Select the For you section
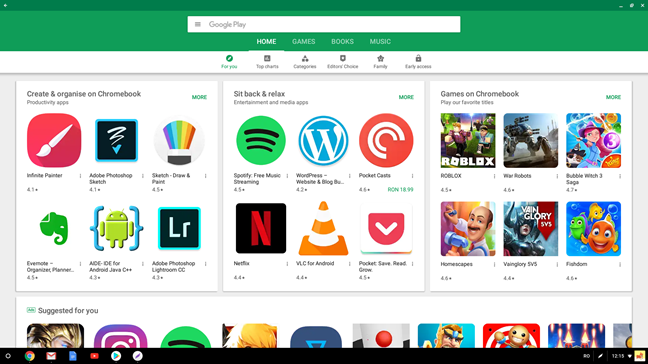The width and height of the screenshot is (648, 364). [x=229, y=62]
